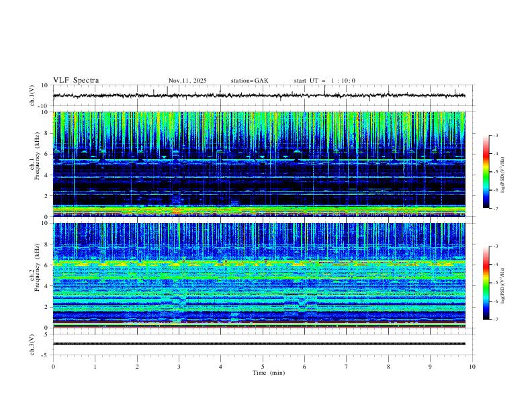Click time-axis tick label "5"
The height and width of the screenshot is (411, 532).
pos(263,367)
